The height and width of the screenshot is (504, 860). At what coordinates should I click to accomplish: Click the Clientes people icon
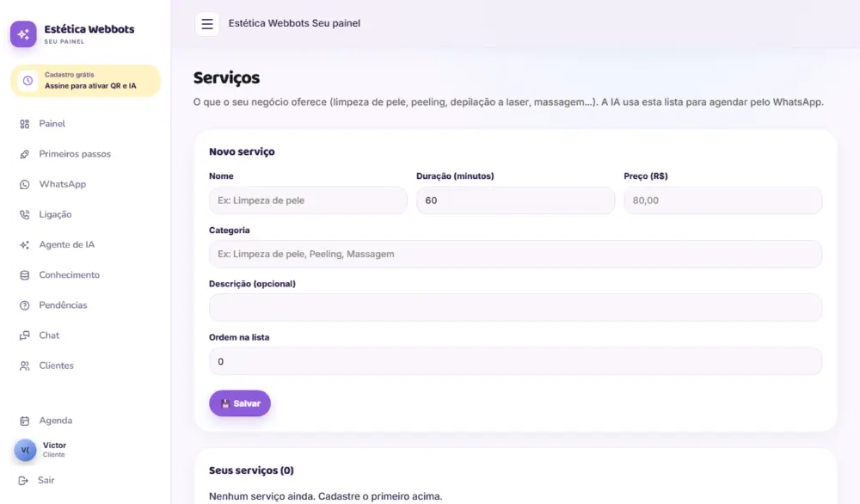25,366
